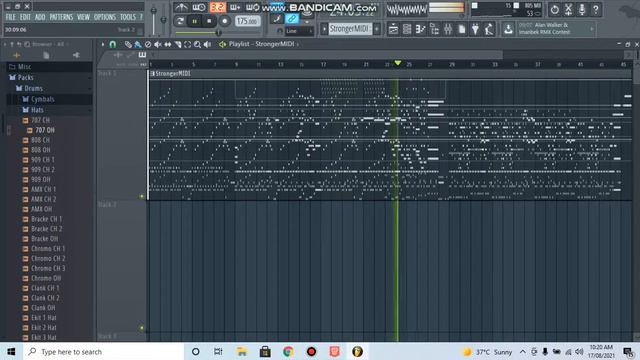The image size is (640, 360).
Task: Toggle wait for input before recording
Action: point(199,7)
